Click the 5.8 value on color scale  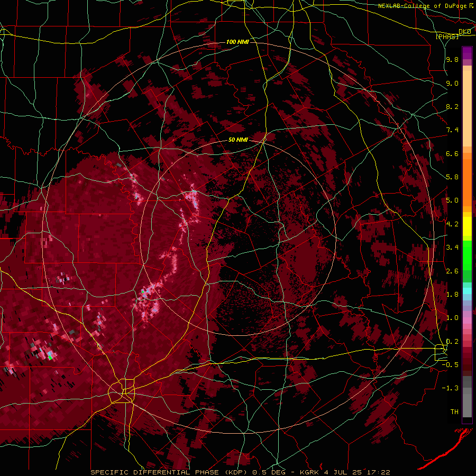(x=452, y=177)
